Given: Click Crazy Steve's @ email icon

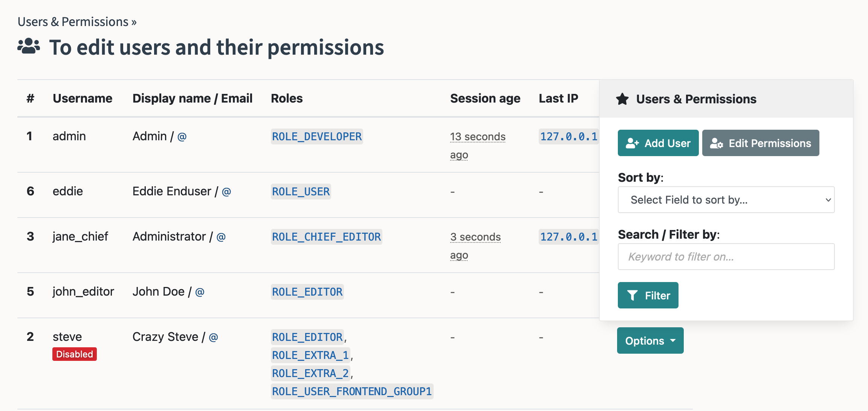Looking at the screenshot, I should (214, 337).
